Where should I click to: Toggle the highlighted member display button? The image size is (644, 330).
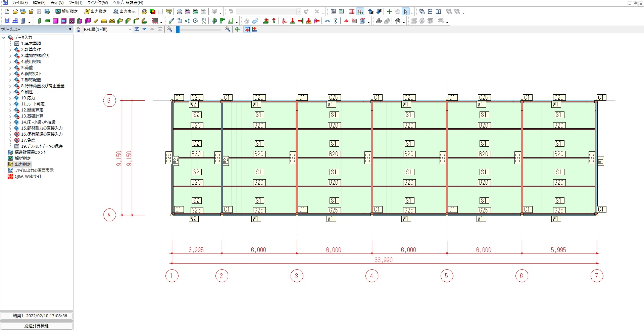coord(360,11)
